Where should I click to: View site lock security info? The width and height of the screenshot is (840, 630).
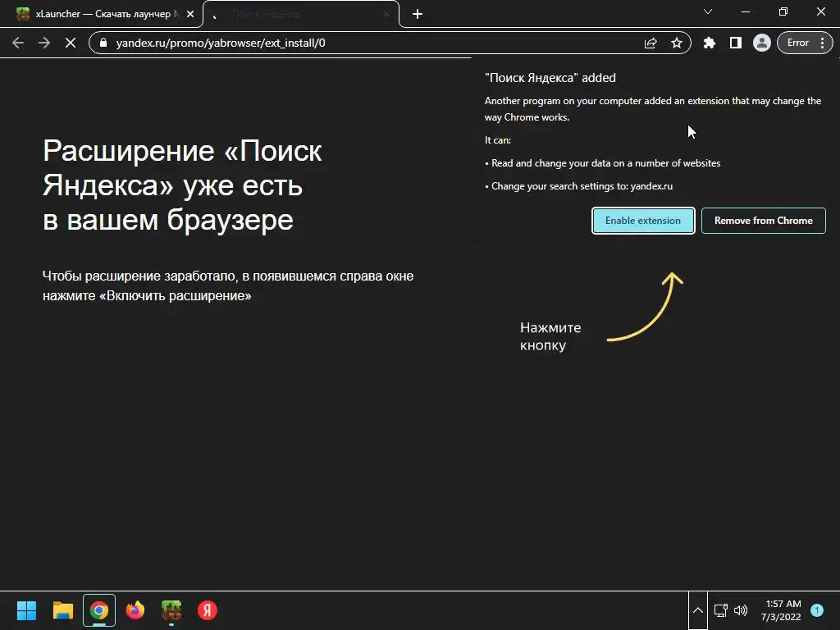[x=104, y=43]
